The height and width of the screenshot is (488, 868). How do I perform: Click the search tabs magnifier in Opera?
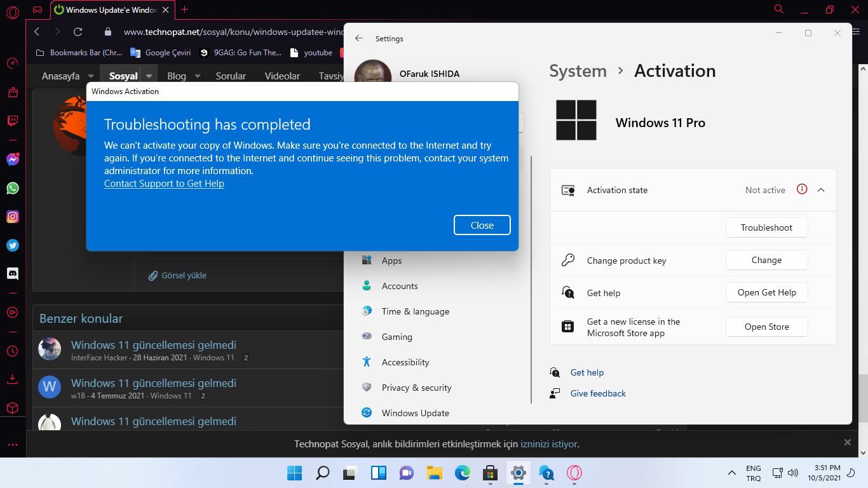[x=779, y=9]
